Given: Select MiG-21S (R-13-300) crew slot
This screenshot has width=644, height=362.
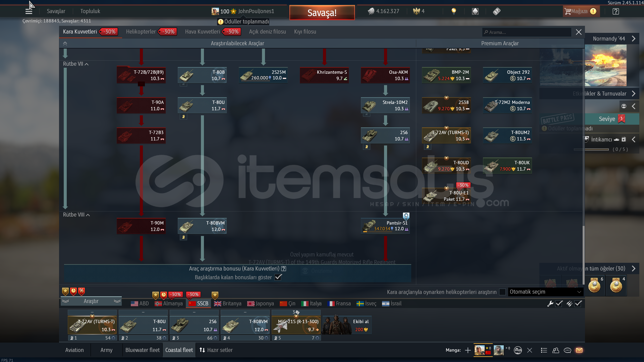Looking at the screenshot, I should point(296,325).
